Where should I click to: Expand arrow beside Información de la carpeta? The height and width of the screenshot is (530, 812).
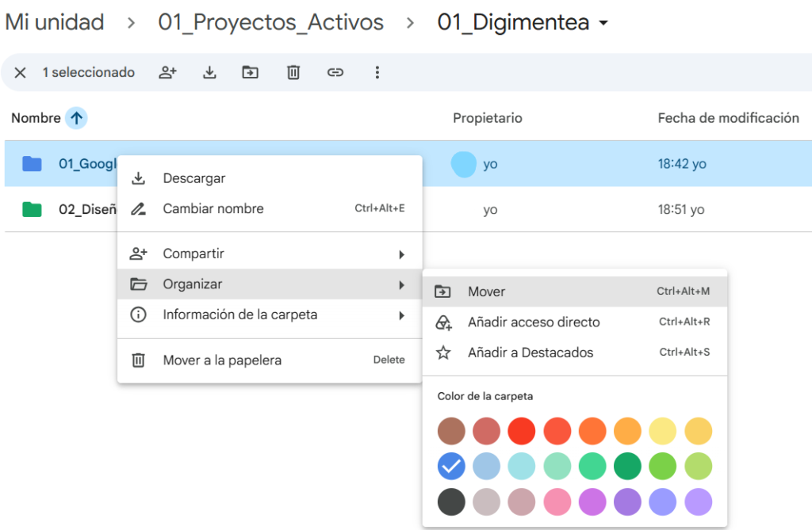pyautogui.click(x=401, y=315)
